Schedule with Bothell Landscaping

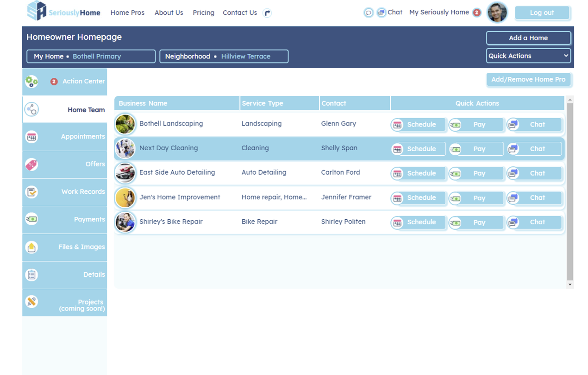click(x=418, y=125)
